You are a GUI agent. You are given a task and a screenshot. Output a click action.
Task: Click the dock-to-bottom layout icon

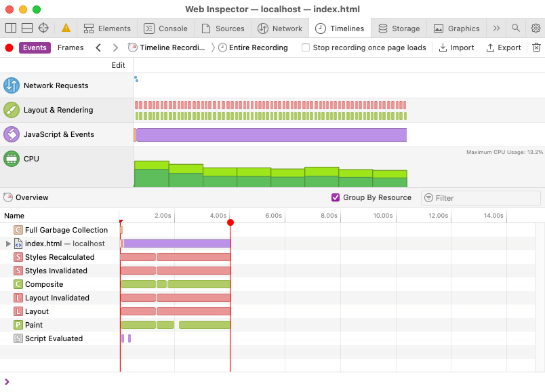pyautogui.click(x=26, y=28)
